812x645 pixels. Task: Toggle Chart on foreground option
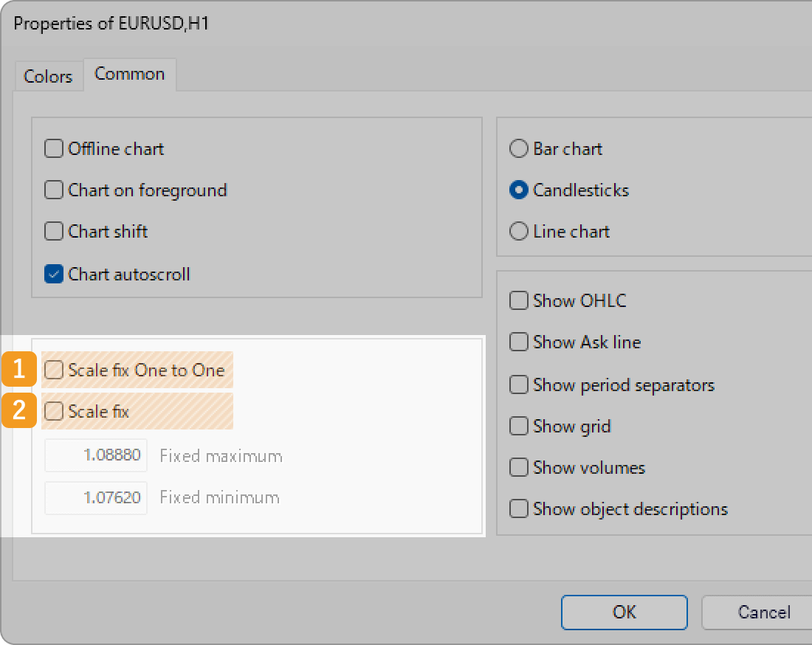coord(54,190)
